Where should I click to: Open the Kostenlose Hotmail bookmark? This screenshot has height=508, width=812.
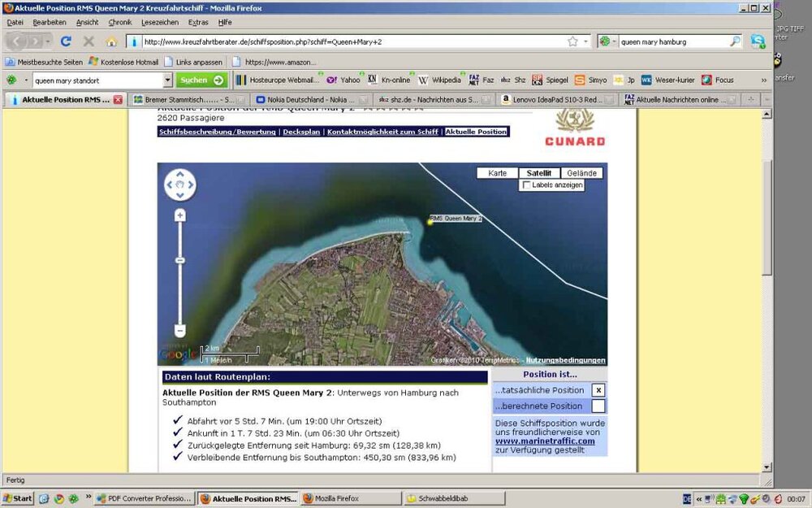coord(123,62)
